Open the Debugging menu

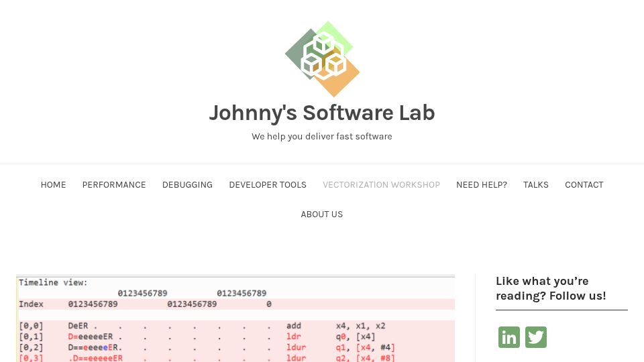(187, 185)
